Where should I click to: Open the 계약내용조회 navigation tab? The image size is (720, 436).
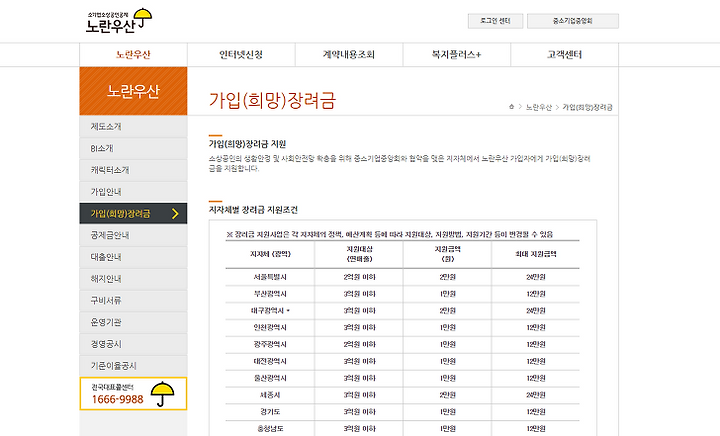point(349,55)
